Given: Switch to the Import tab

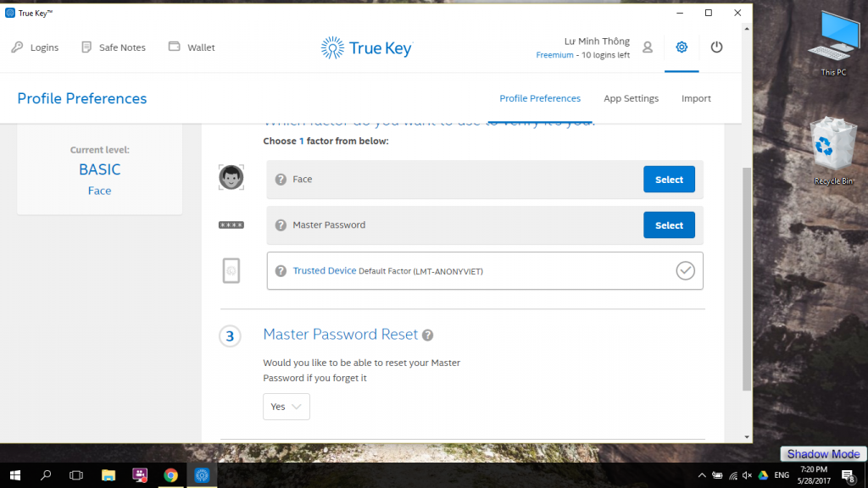Looking at the screenshot, I should (x=696, y=97).
